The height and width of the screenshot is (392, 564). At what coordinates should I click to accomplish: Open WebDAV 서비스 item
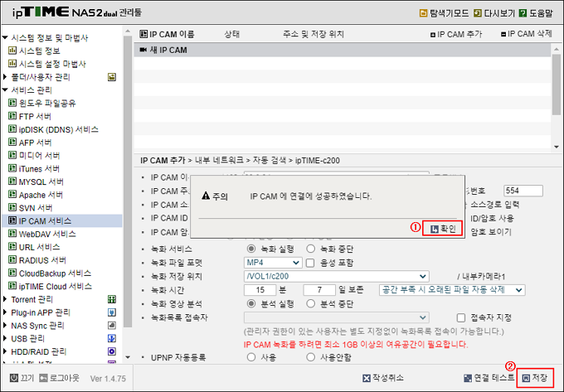42,235
